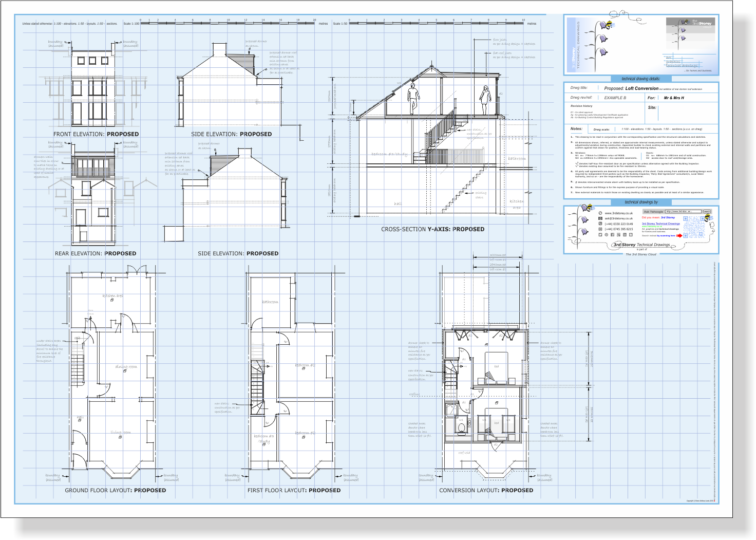The width and height of the screenshot is (756, 540).
Task: Click the 'GROUND FLOOR LAYOUT: PROPOSED' title
Action: [116, 490]
